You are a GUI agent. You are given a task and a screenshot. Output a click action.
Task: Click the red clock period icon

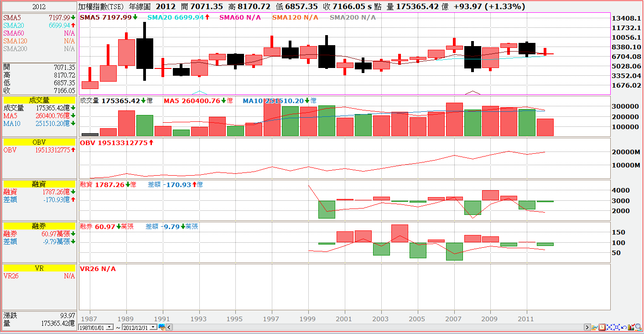point(602,327)
